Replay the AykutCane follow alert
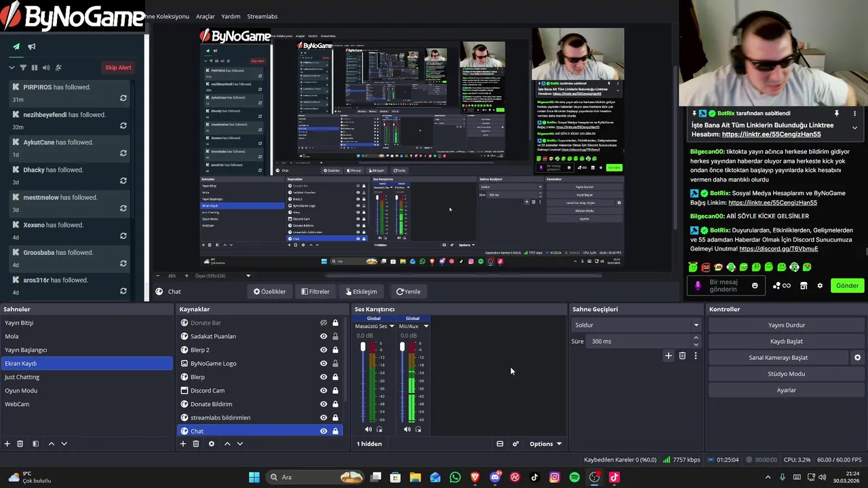Viewport: 868px width, 488px height. tap(123, 153)
